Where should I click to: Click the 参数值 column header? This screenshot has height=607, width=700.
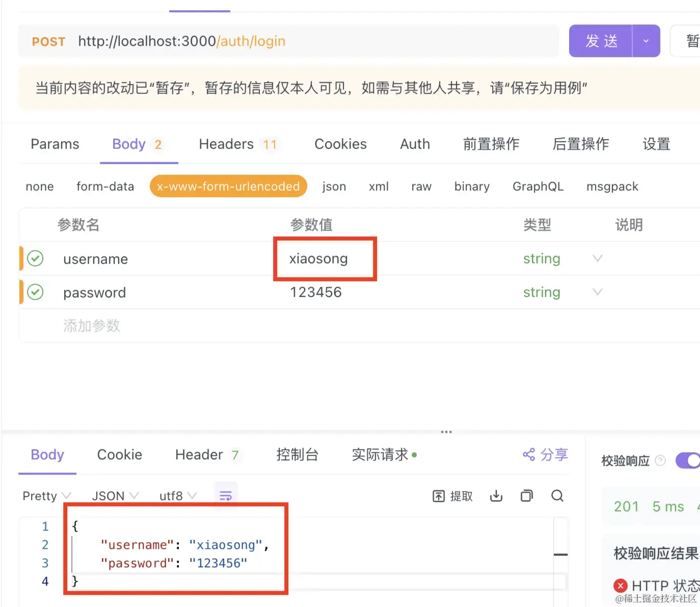[311, 225]
